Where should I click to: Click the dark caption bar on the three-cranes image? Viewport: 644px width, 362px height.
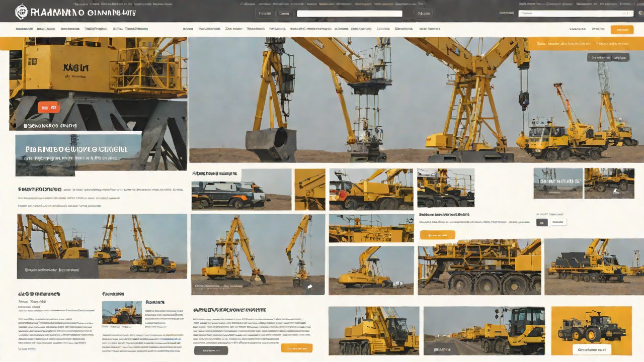click(57, 270)
